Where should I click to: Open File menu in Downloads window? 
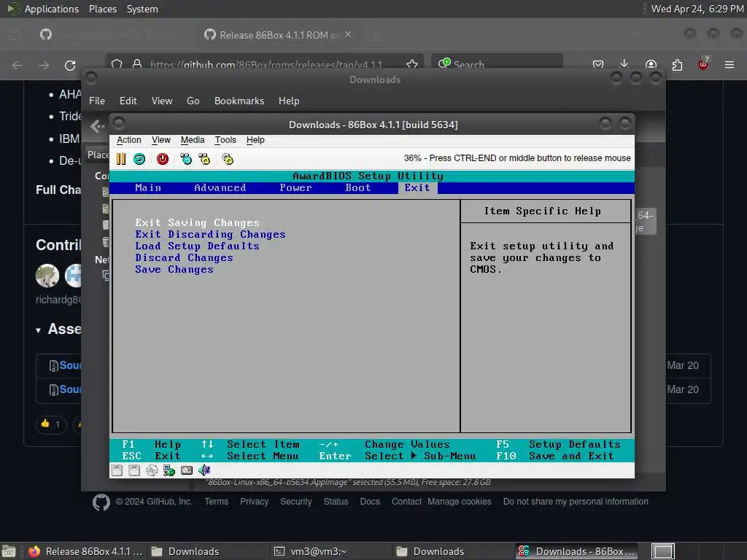[x=97, y=101]
